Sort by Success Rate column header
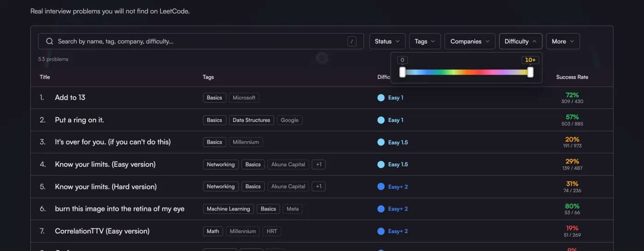 pyautogui.click(x=572, y=77)
